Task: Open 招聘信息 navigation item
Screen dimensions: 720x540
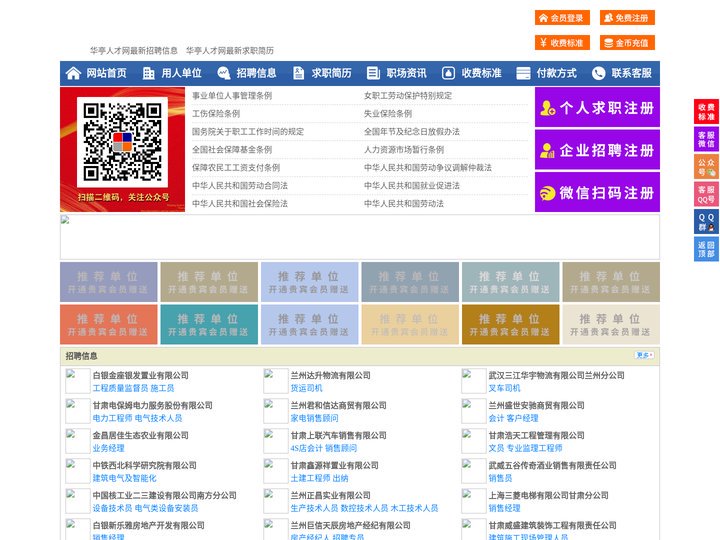Action: 256,73
